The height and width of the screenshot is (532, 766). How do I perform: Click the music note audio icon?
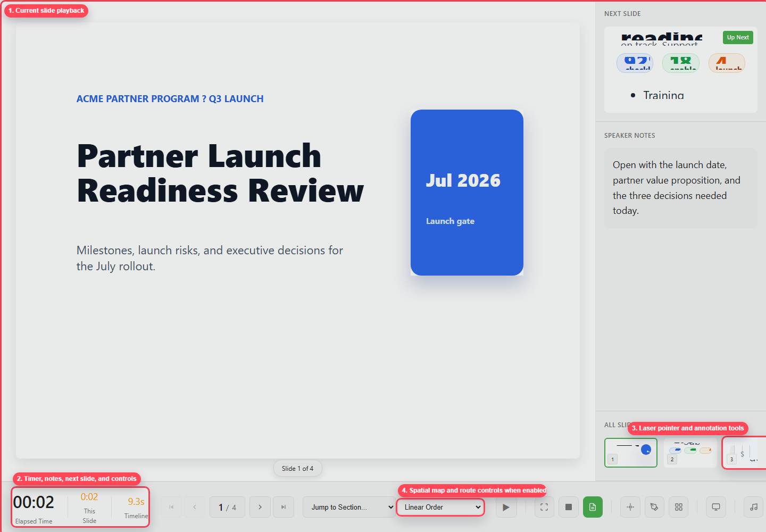754,507
